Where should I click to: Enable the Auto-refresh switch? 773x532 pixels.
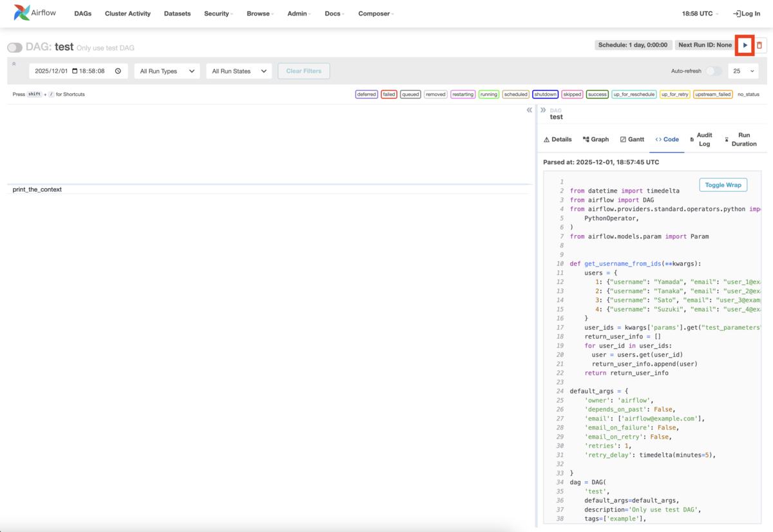tap(714, 71)
